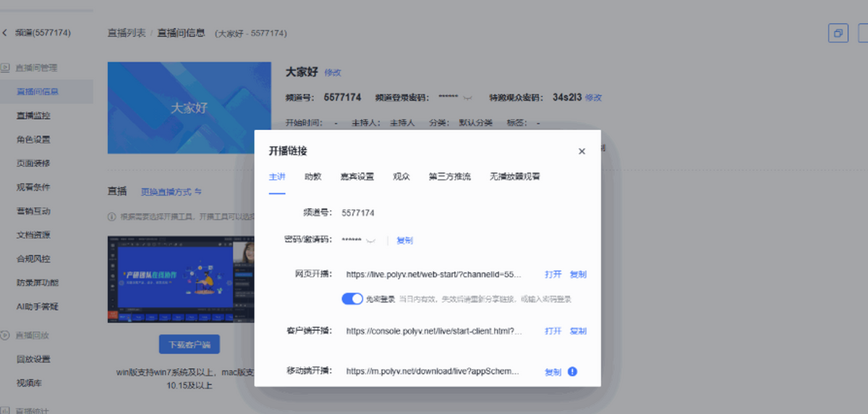
Task: Click the 大家好 channel cover thumbnail
Action: 188,108
